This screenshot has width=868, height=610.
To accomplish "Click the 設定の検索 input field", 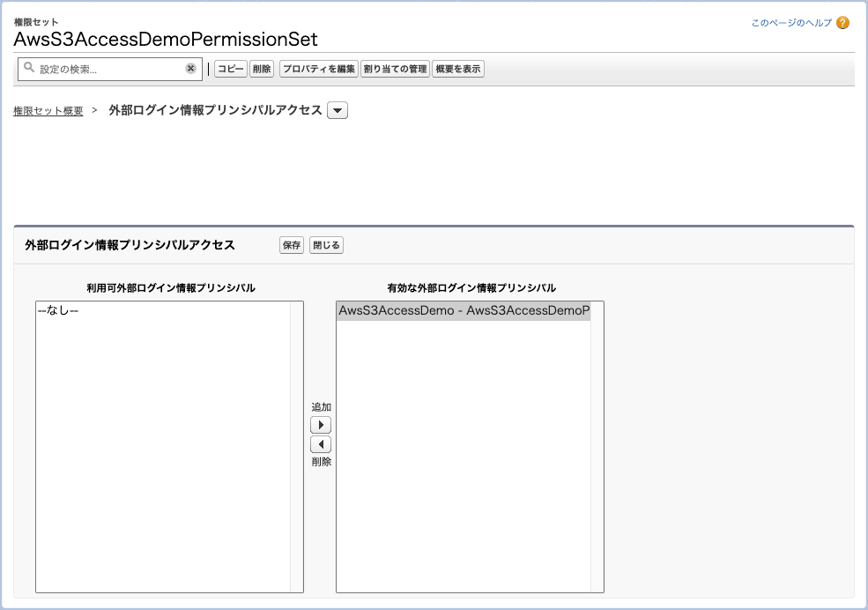I will (x=110, y=69).
